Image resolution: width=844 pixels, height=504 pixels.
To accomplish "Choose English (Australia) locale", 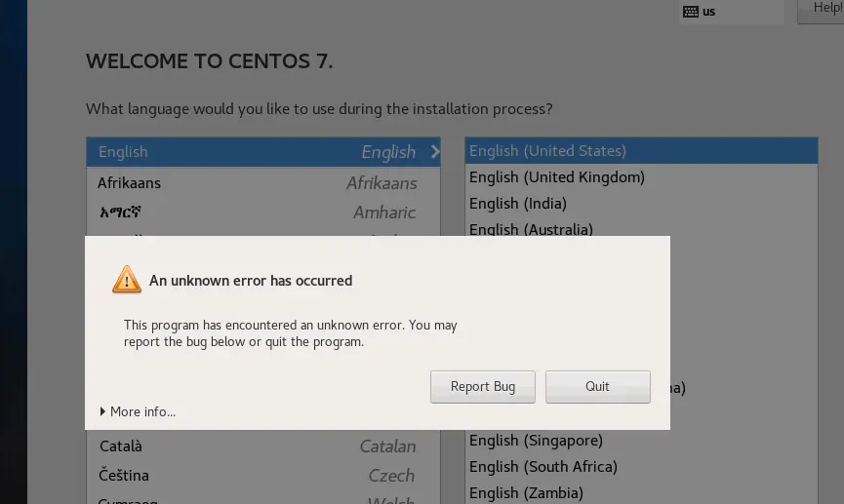I will 641,228.
